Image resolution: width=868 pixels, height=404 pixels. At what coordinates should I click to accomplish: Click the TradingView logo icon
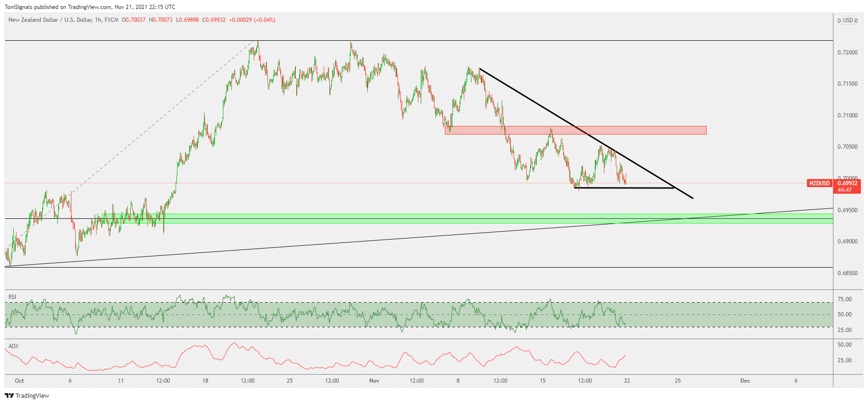9,395
